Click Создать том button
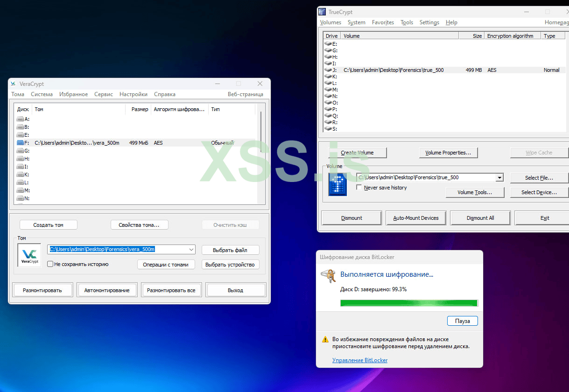Screen dimensions: 569x392 point(49,225)
